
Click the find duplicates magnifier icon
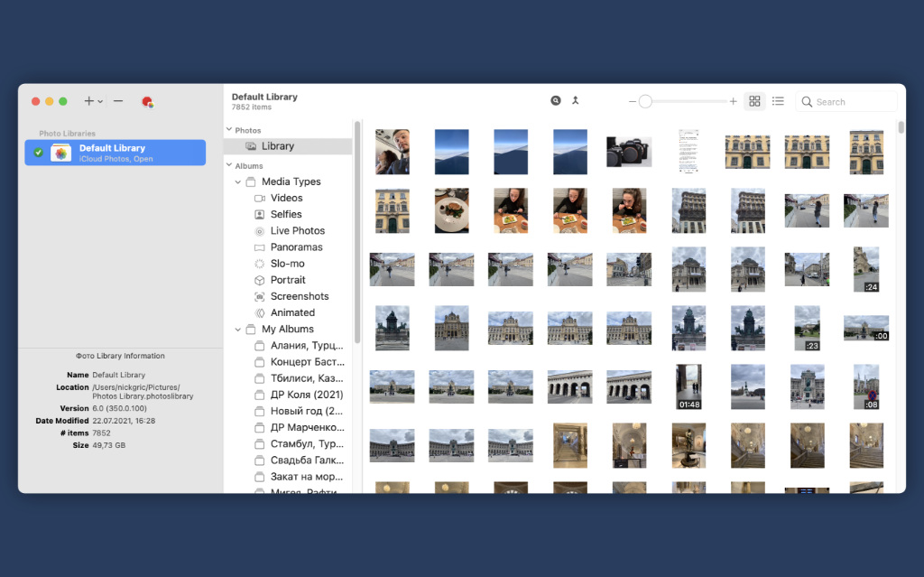556,100
